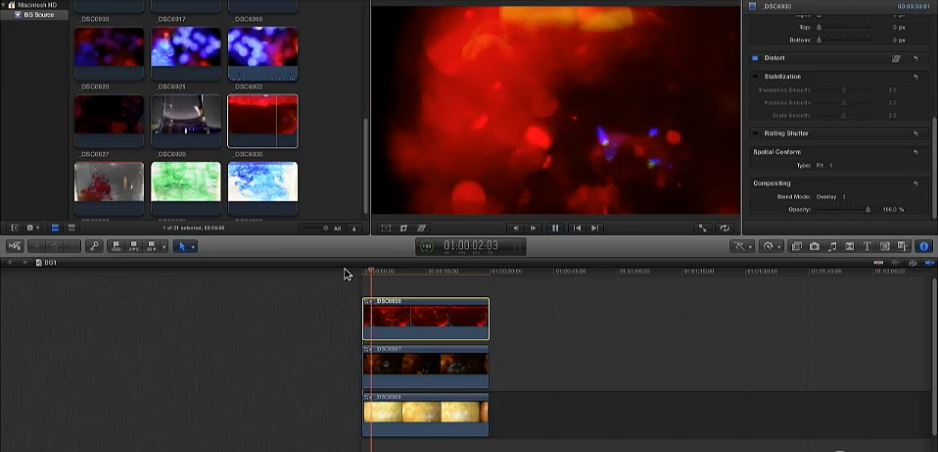Insert clip into storyline button

(134, 246)
